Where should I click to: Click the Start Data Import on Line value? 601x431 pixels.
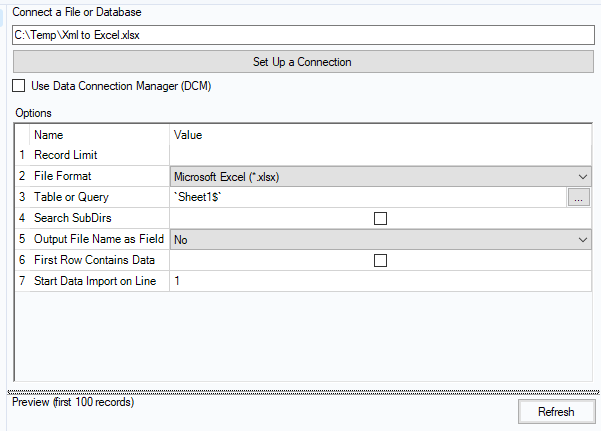point(380,282)
